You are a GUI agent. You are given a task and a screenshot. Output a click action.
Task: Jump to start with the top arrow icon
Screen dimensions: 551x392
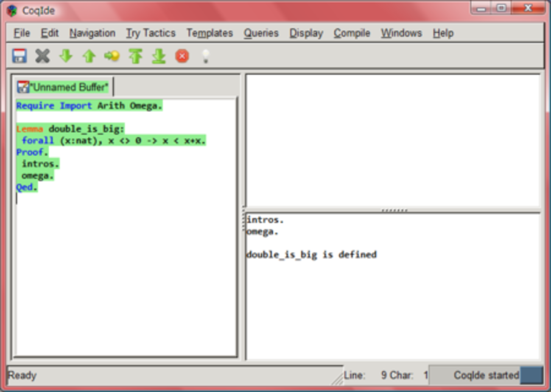(135, 56)
